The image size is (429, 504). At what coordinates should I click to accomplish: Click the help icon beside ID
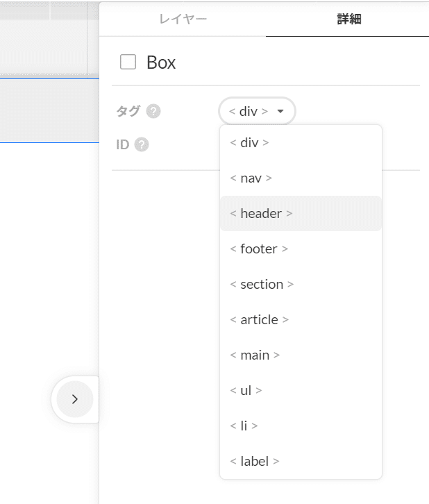click(142, 145)
